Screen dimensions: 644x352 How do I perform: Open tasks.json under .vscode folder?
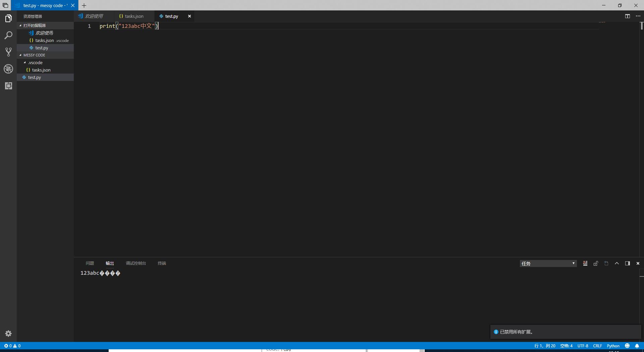pyautogui.click(x=45, y=70)
